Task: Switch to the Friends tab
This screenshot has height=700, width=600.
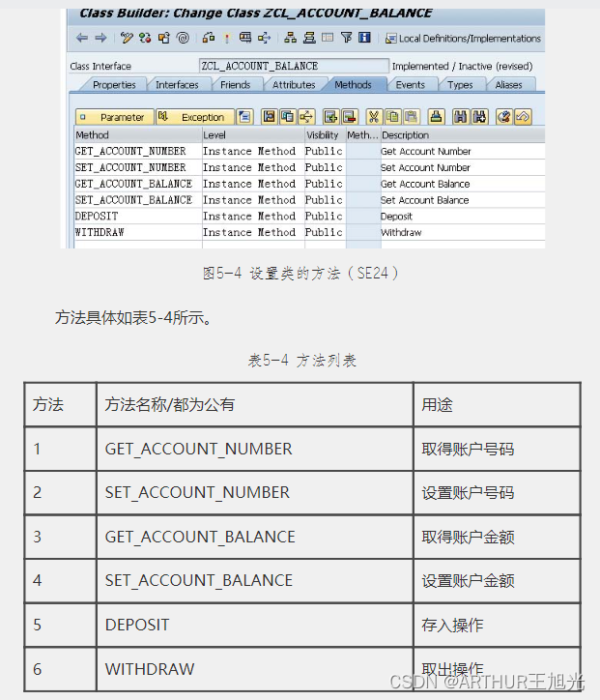Action: pos(235,85)
